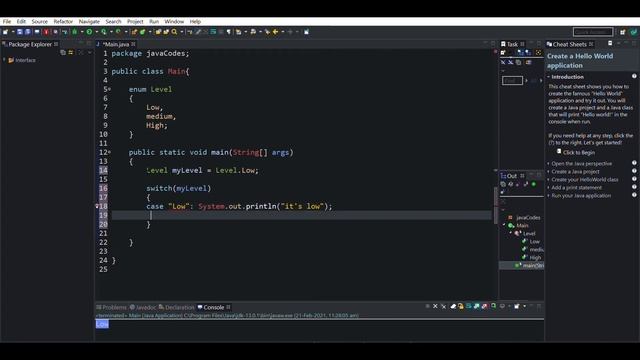Click the error marker at line 18
The width and height of the screenshot is (640, 360).
[97, 206]
